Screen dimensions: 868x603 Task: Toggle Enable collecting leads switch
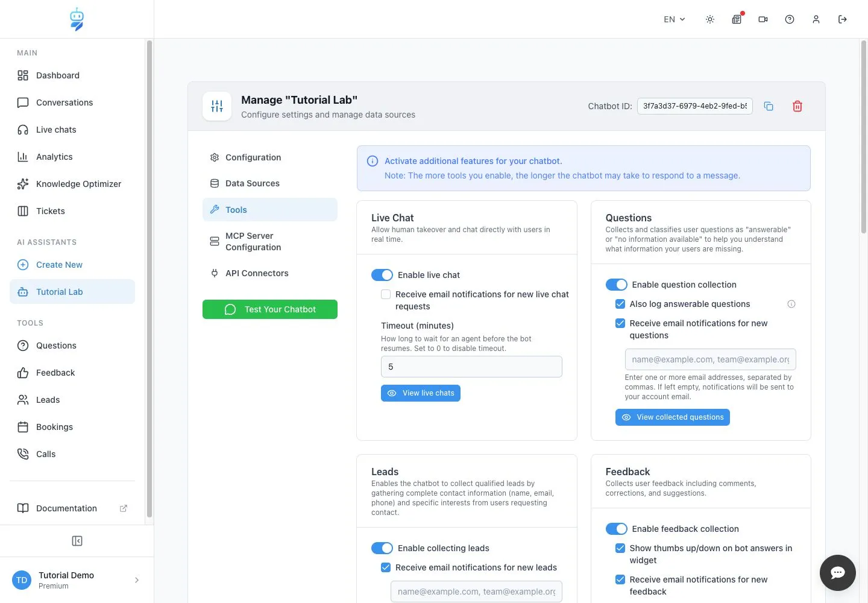pos(382,548)
